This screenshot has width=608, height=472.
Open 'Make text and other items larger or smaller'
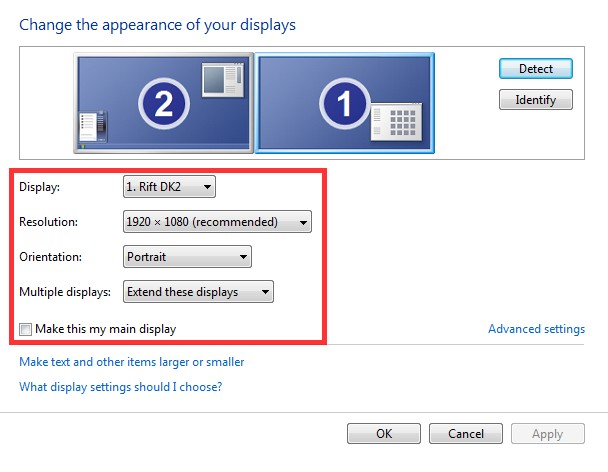tap(132, 362)
